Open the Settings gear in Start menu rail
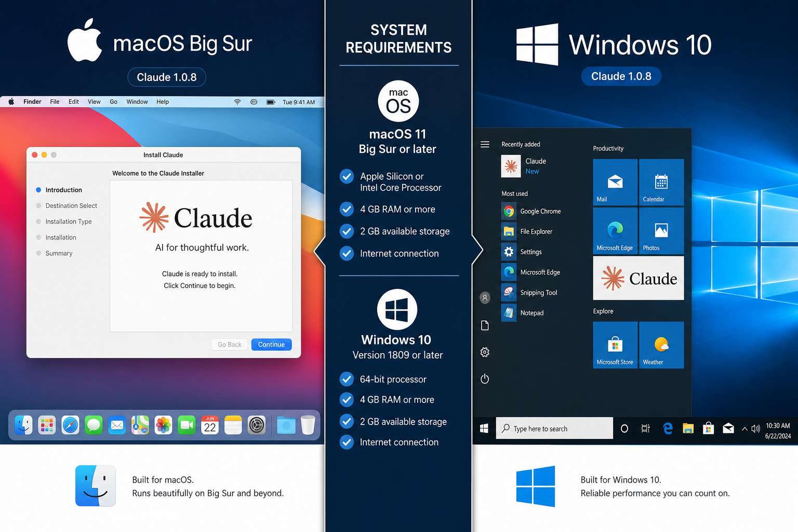798x532 pixels. (x=485, y=352)
